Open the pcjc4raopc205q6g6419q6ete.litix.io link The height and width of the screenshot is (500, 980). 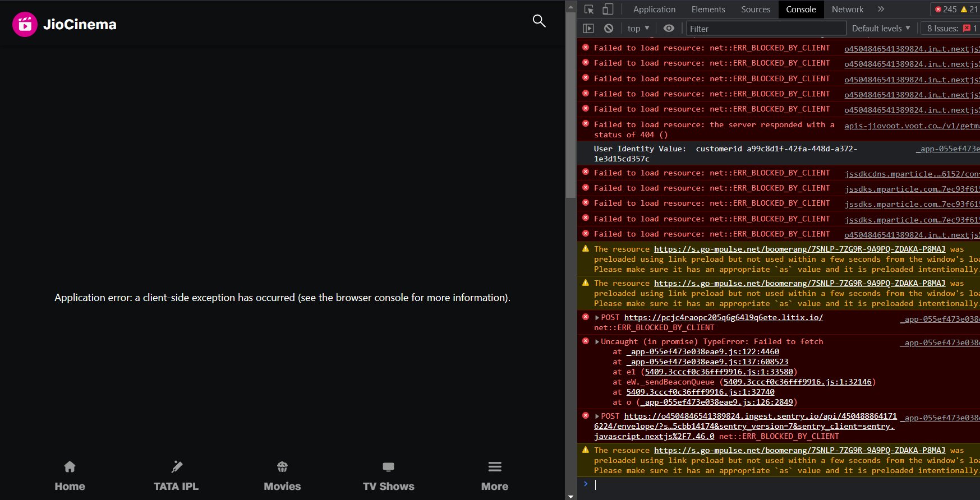pos(724,317)
